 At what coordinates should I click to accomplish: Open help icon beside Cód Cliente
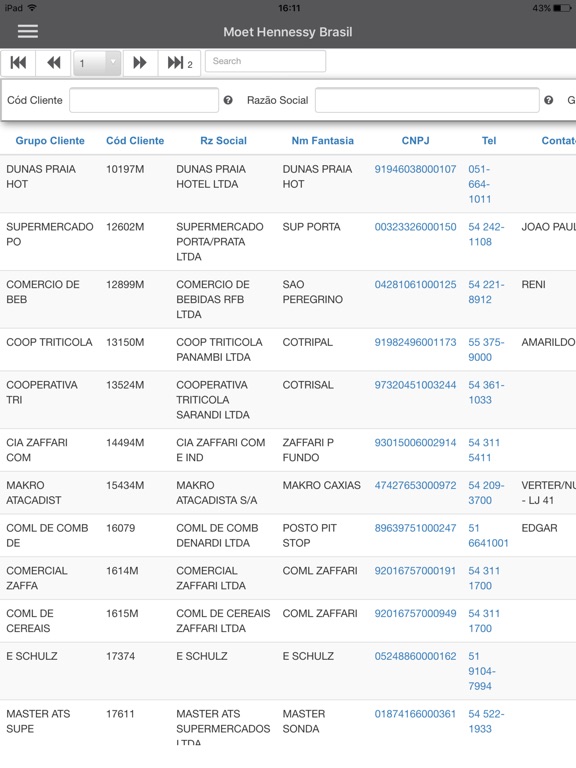pos(228,100)
